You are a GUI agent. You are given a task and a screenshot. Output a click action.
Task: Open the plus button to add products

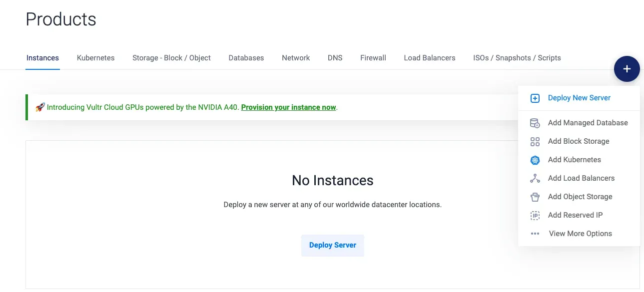point(627,69)
